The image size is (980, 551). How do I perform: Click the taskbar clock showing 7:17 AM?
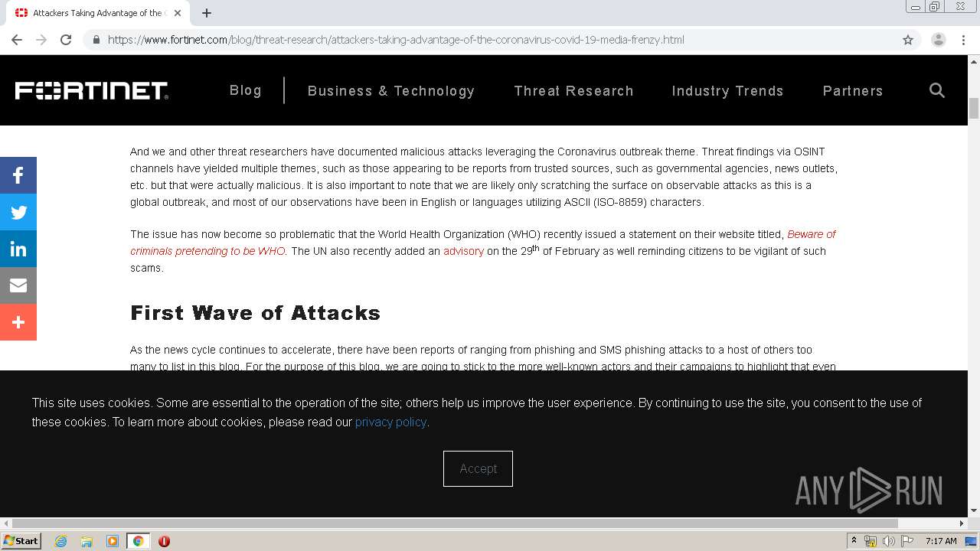coord(941,541)
